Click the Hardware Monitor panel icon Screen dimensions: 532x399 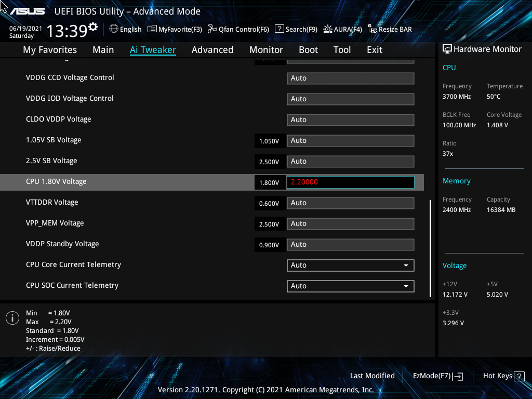(448, 48)
